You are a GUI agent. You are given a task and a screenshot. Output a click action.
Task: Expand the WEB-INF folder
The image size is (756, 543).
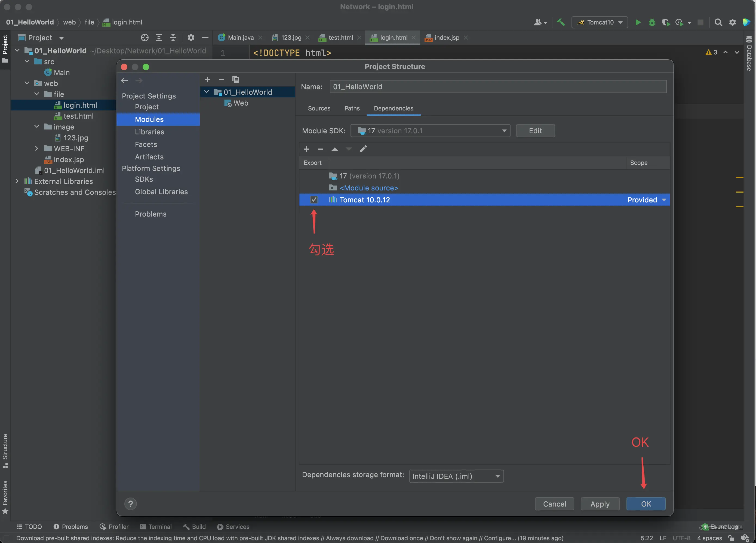tap(37, 149)
